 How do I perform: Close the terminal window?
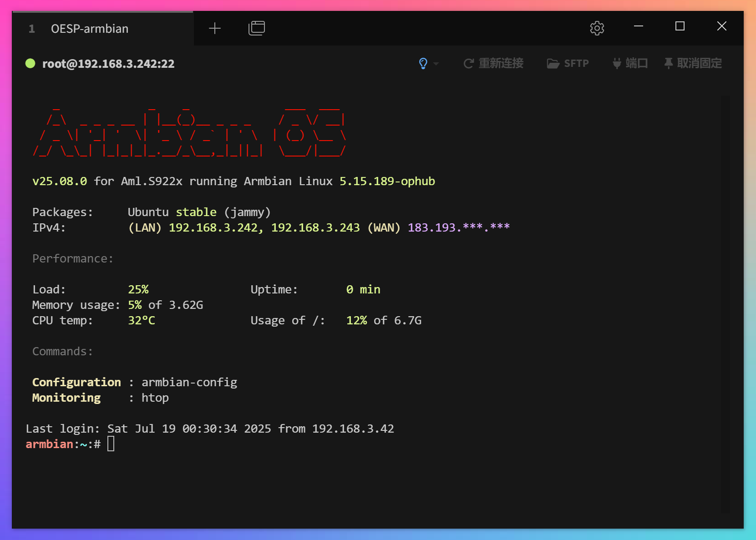722,26
